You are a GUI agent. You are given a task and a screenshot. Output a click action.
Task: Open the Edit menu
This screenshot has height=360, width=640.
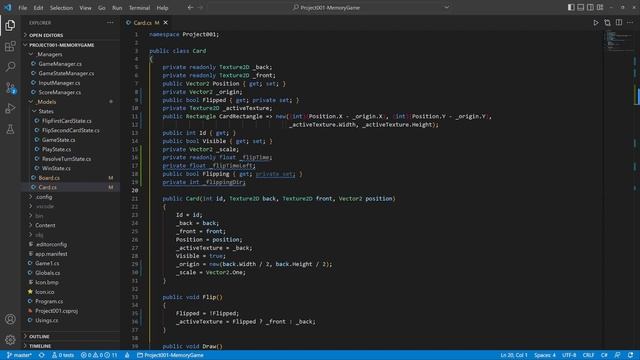click(x=38, y=8)
